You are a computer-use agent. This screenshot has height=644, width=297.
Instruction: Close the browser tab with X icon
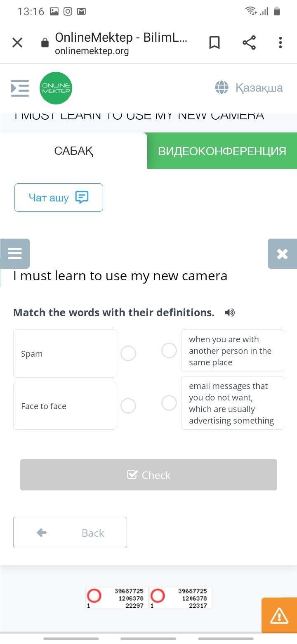[17, 43]
